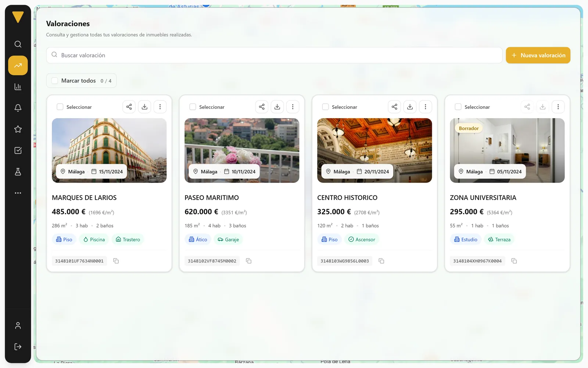Click the Garaje tag on PASEO MARITIMO

(228, 240)
